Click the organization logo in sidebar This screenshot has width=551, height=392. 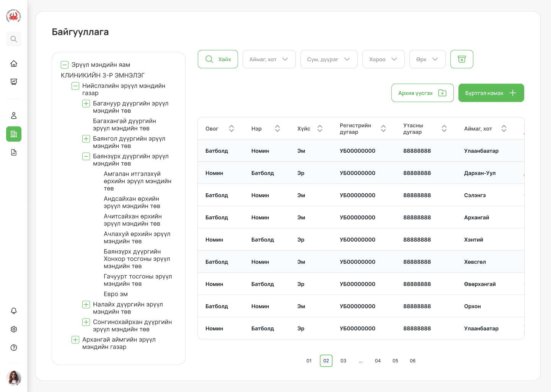(x=14, y=16)
